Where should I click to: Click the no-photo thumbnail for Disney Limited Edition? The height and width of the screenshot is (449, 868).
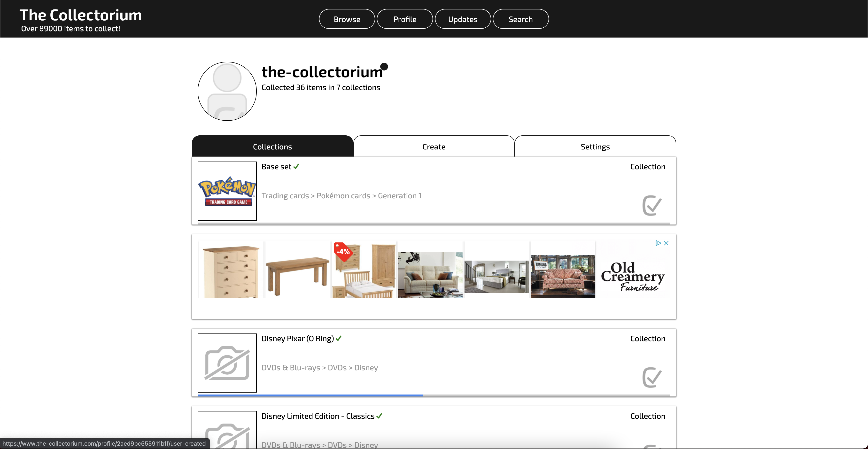coord(227,429)
